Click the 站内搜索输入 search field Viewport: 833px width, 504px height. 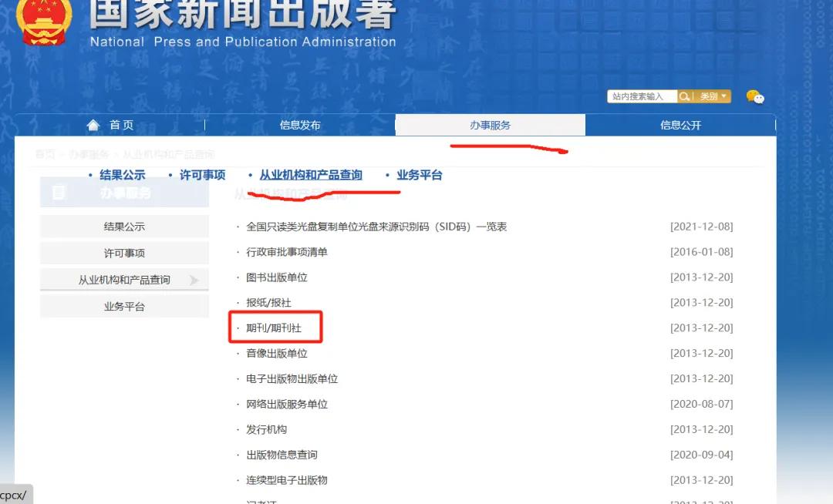[642, 96]
